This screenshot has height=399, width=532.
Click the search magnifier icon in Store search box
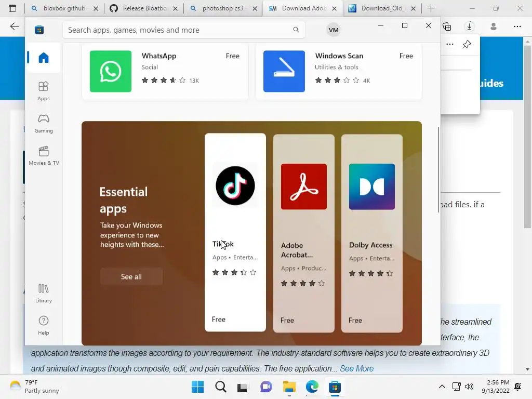296,30
